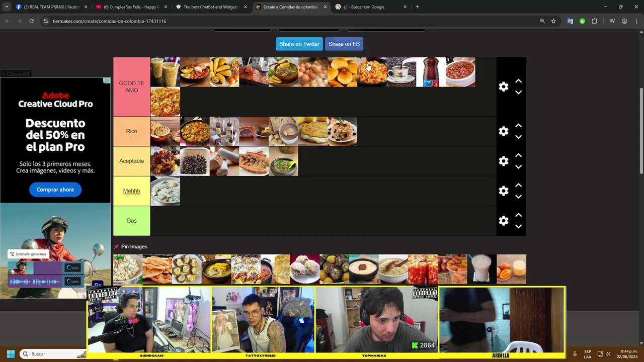The width and height of the screenshot is (644, 362).
Task: Open the volume icon in system tray
Action: [608, 354]
